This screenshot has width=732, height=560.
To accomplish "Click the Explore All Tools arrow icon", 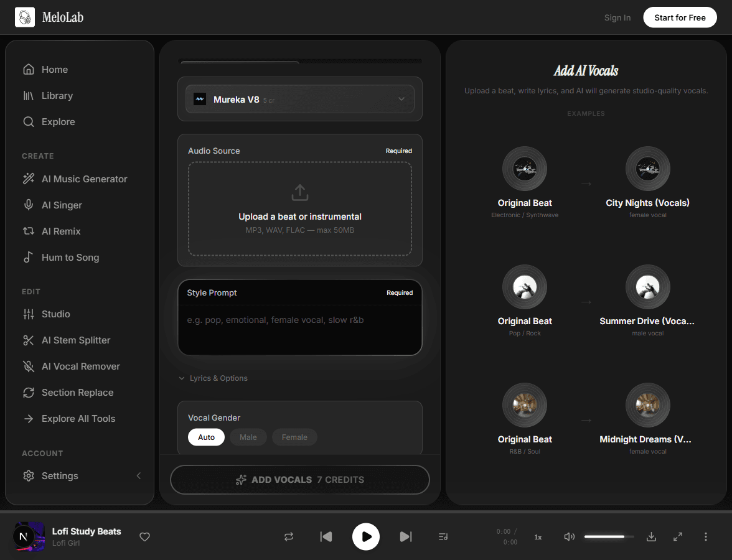I will point(29,419).
